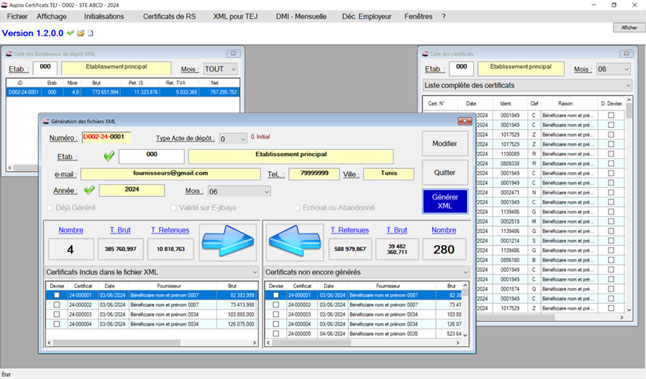Click the 280 Nombre value box
Viewport: 646px width, 379px height.
click(444, 249)
